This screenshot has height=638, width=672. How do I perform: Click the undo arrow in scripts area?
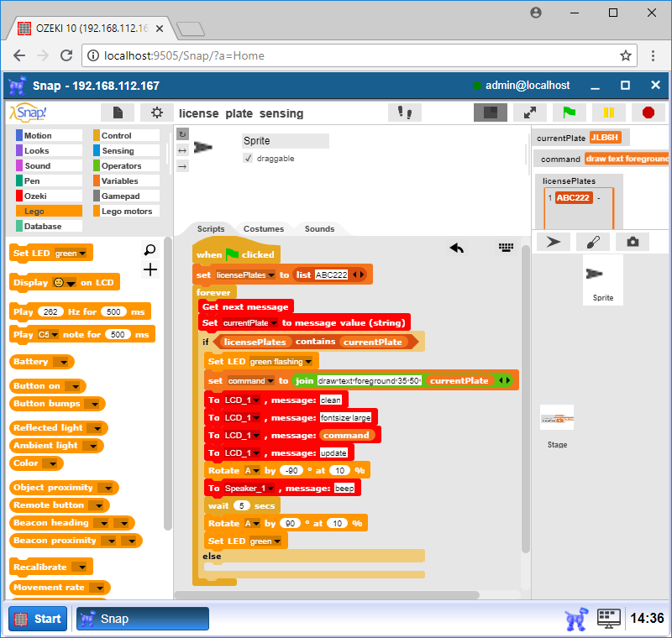coord(457,248)
